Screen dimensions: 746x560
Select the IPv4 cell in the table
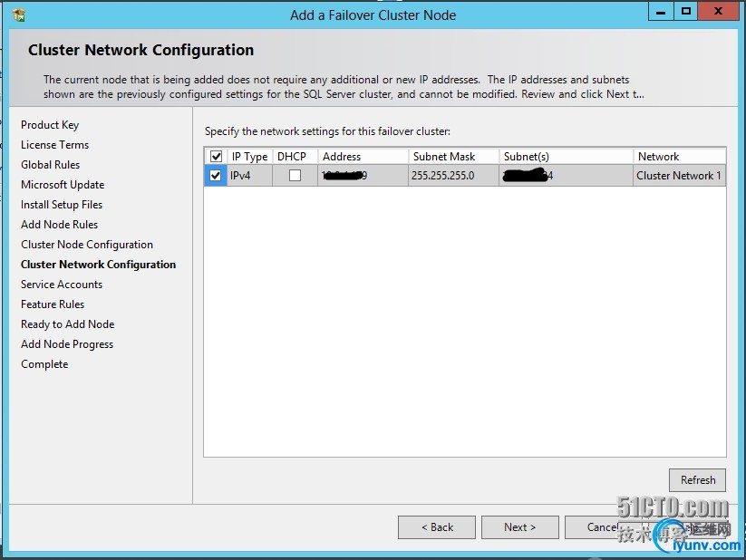250,176
